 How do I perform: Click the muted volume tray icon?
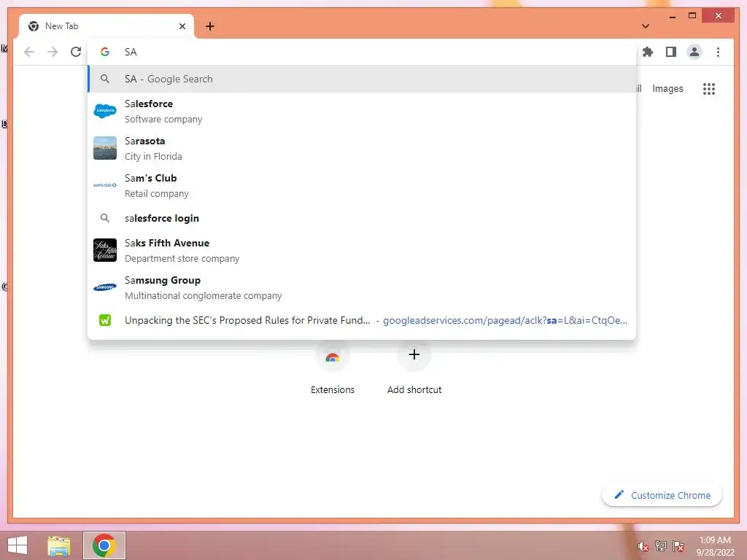pyautogui.click(x=643, y=546)
